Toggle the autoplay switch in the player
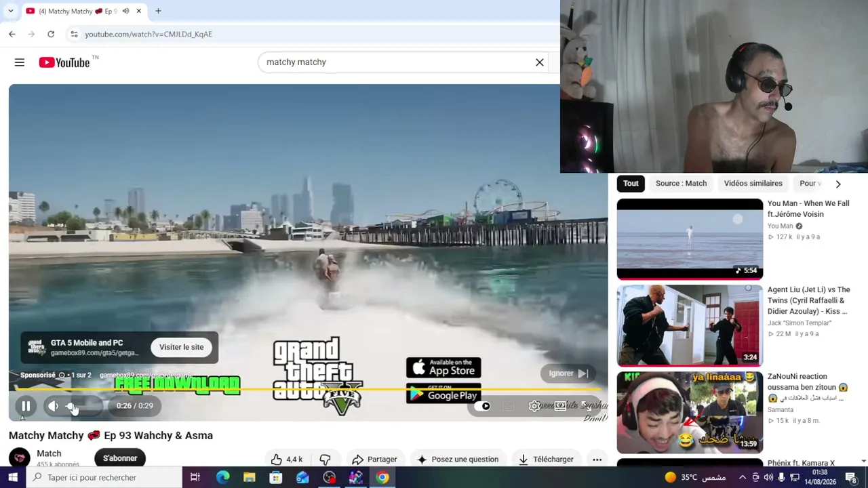Viewport: 868px width, 488px height. [483, 406]
